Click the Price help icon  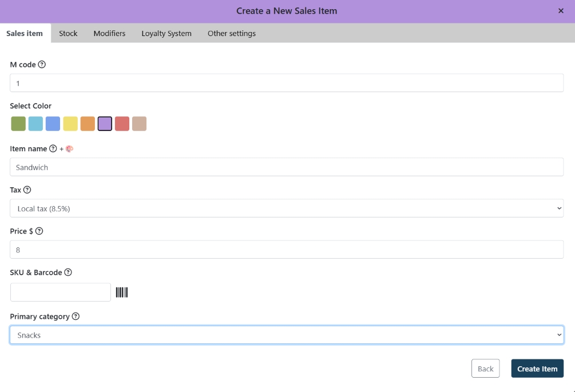point(38,231)
